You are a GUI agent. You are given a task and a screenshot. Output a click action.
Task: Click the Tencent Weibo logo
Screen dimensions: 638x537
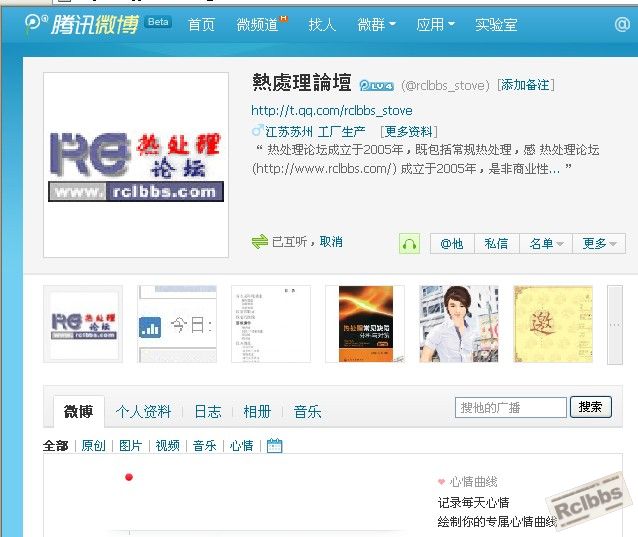point(81,24)
